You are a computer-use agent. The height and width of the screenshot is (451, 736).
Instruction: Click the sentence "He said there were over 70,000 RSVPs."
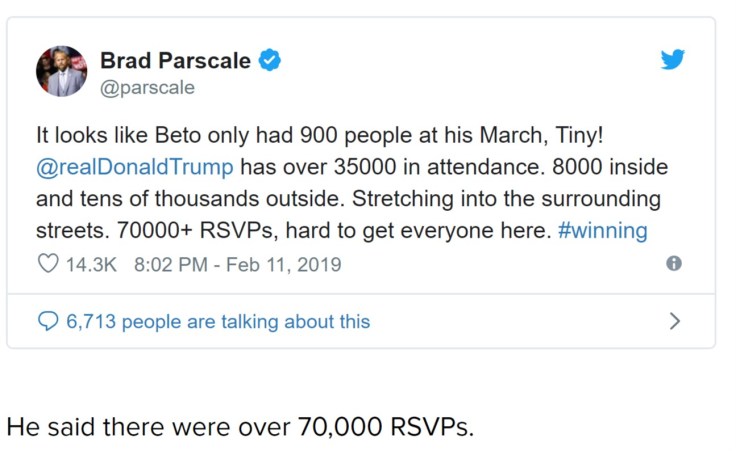[240, 426]
